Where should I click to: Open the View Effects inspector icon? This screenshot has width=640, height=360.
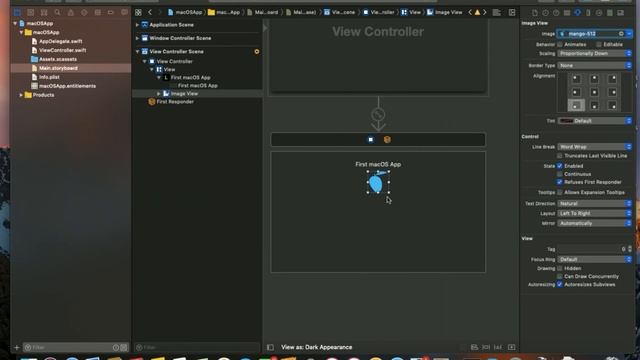point(620,13)
